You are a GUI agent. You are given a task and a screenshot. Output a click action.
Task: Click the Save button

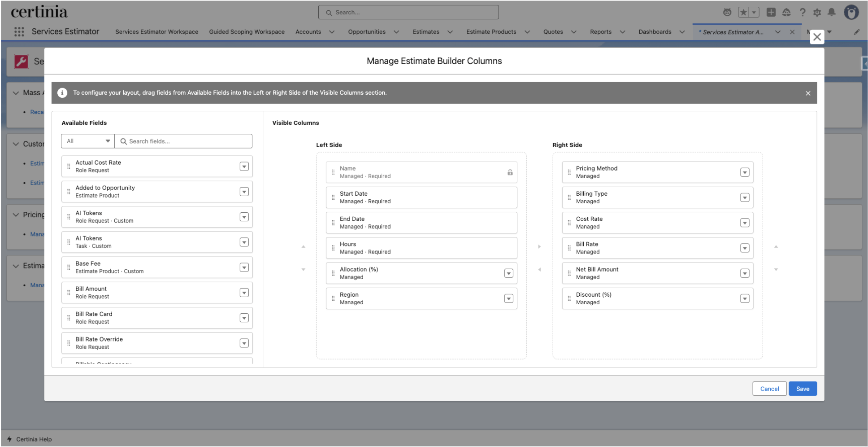click(803, 389)
